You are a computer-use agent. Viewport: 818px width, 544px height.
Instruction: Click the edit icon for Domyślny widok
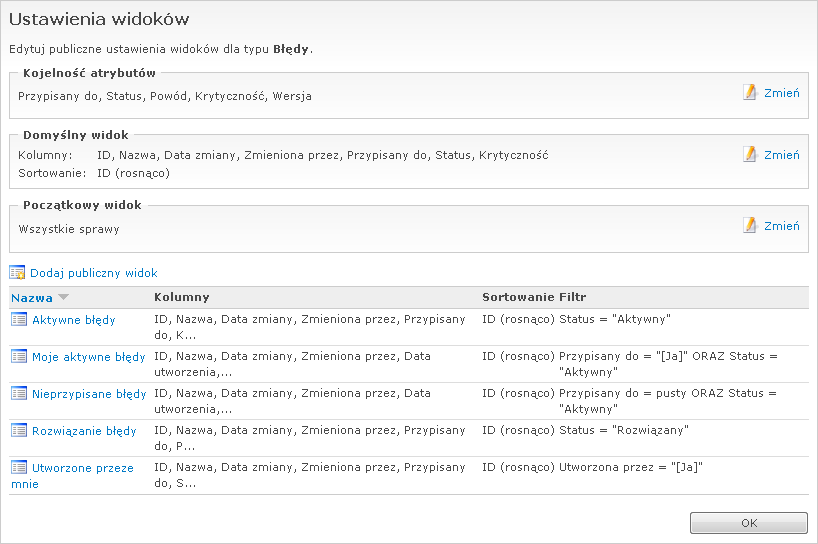point(750,154)
